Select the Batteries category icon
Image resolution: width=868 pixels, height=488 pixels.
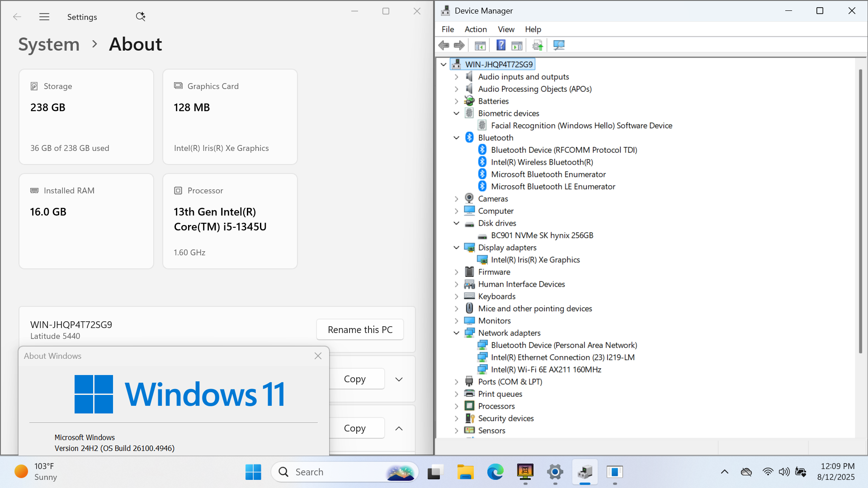469,101
